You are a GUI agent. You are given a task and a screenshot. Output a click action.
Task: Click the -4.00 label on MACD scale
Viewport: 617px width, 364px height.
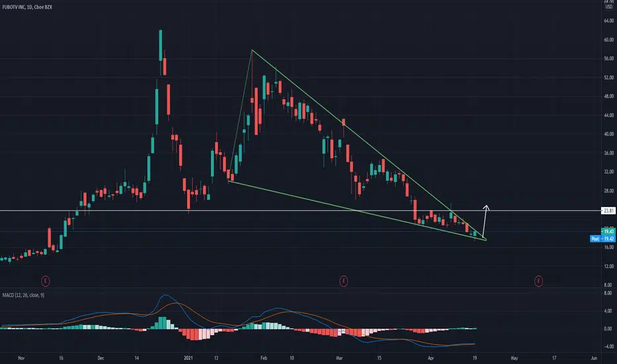tap(608, 347)
